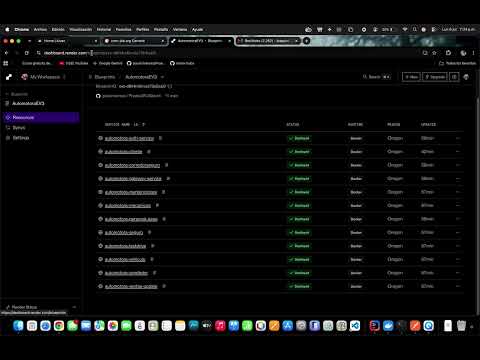Open more options for automotora-gateway-service row

click(x=458, y=179)
